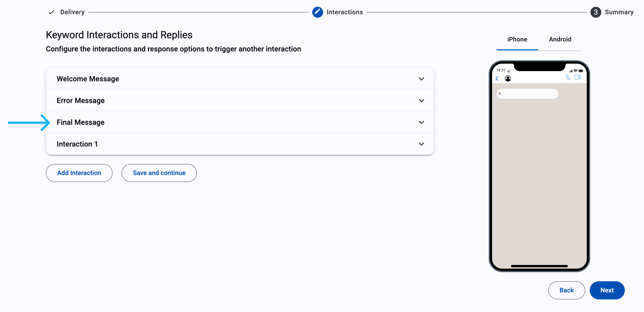Expand Interaction 1 chevron
The image size is (644, 312).
pos(421,144)
